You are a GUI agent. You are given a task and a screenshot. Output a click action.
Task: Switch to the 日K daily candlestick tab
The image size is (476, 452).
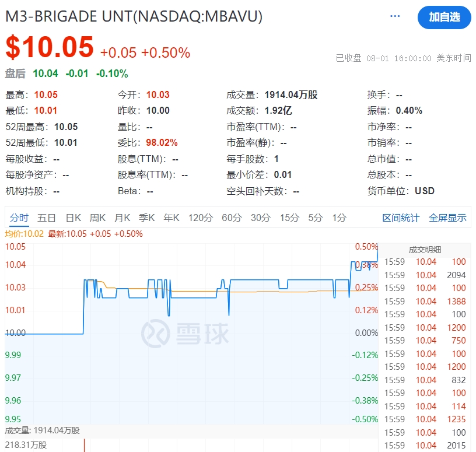[x=71, y=217]
